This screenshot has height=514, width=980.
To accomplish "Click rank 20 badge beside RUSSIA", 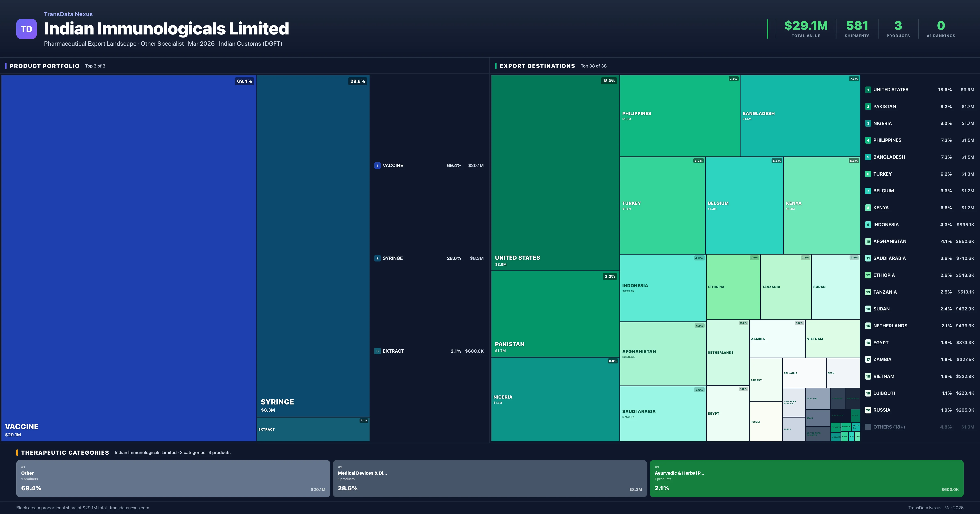I will [868, 410].
